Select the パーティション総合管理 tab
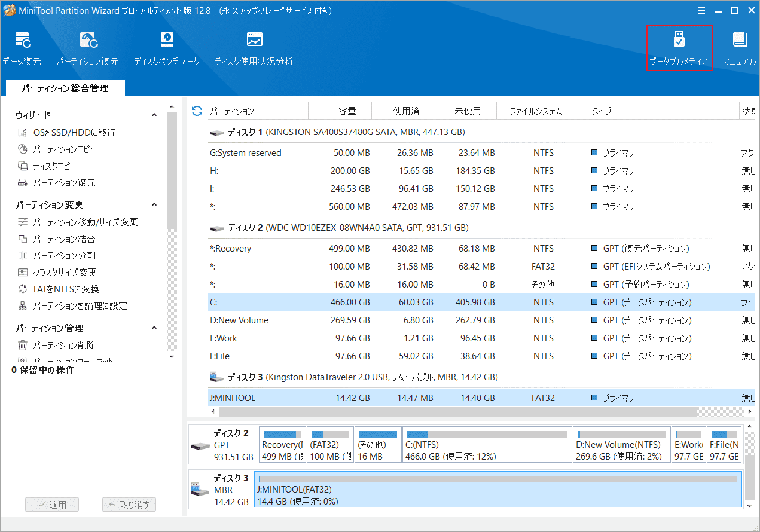The image size is (760, 532). 65,88
